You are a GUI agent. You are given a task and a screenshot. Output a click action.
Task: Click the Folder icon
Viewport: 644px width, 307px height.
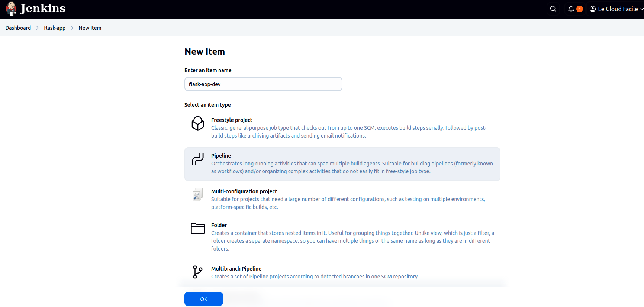[197, 229]
